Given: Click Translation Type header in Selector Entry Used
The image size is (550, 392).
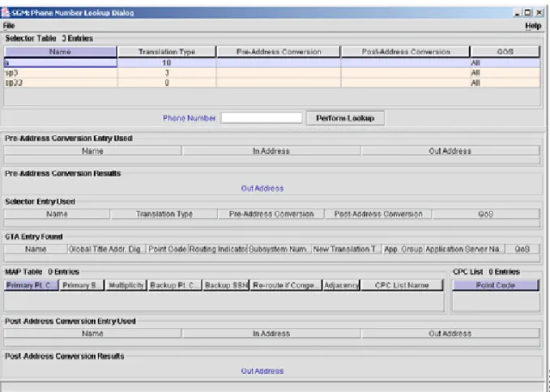Looking at the screenshot, I should pos(164,214).
